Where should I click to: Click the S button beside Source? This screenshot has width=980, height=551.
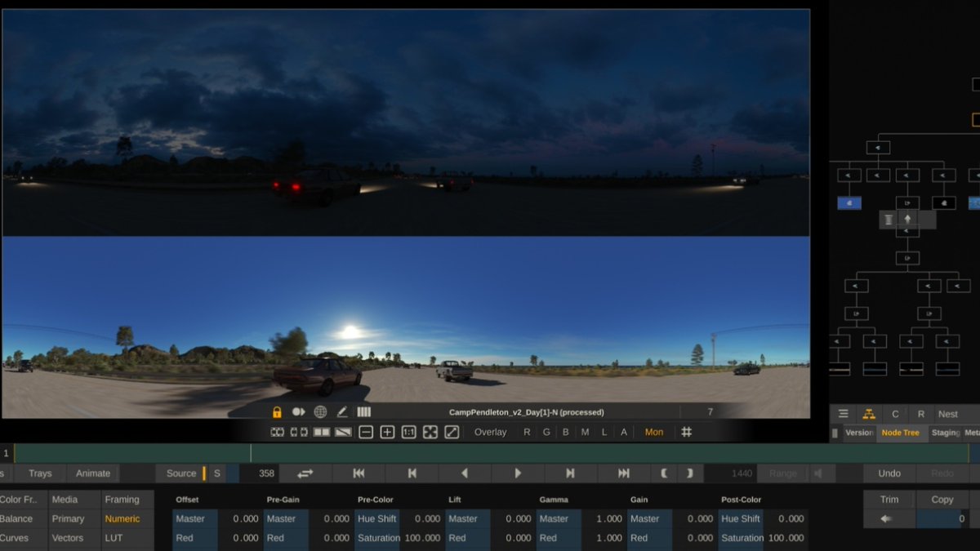click(217, 473)
